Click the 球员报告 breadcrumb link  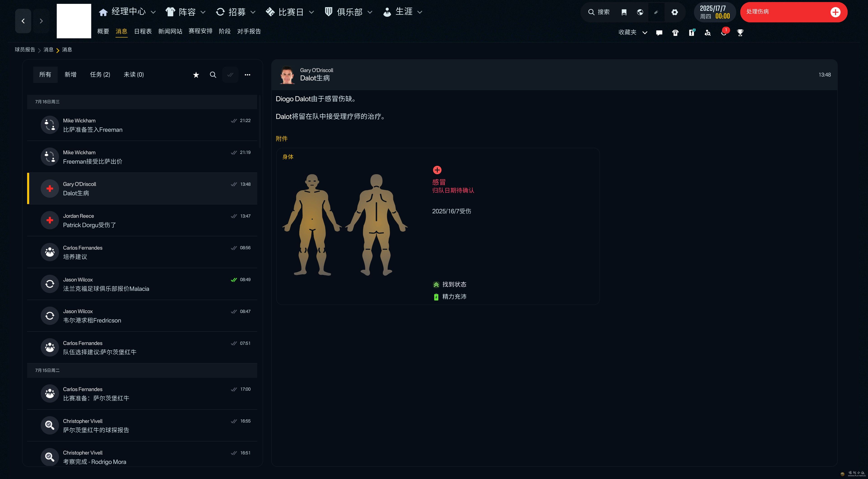(25, 49)
